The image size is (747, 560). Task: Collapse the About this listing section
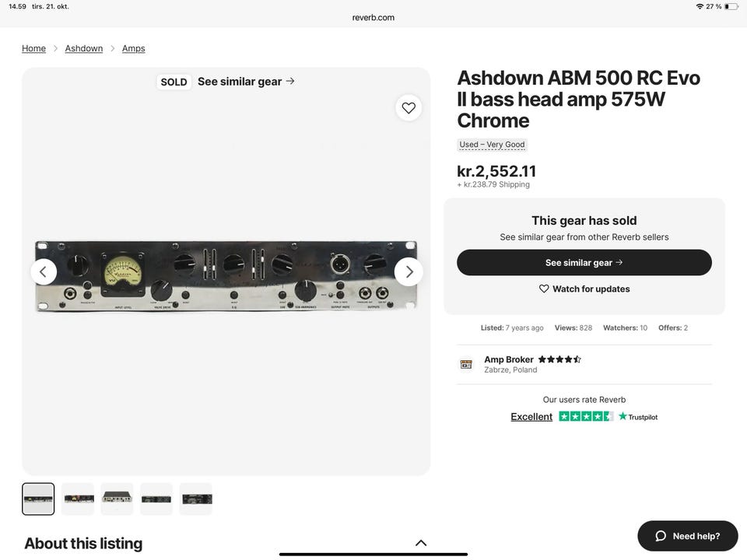point(421,543)
